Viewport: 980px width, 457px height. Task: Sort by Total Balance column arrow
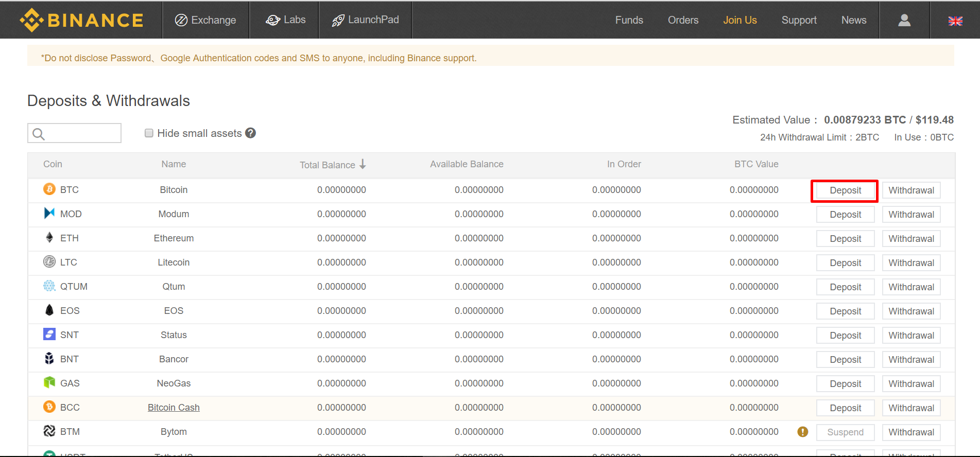click(363, 164)
